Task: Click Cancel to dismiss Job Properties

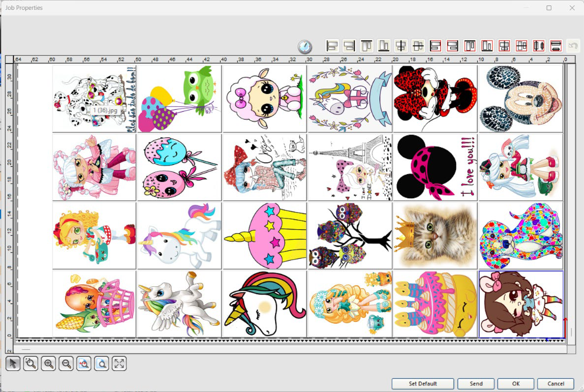Action: pyautogui.click(x=555, y=384)
